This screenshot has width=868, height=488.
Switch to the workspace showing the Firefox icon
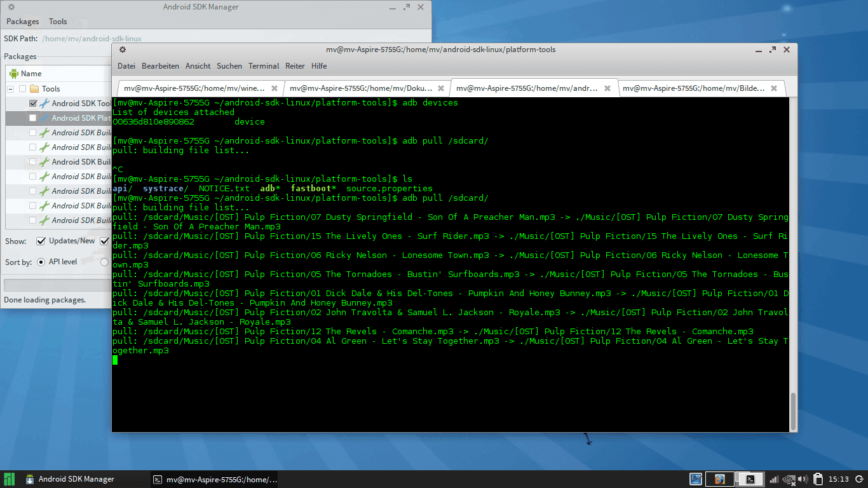click(x=719, y=479)
